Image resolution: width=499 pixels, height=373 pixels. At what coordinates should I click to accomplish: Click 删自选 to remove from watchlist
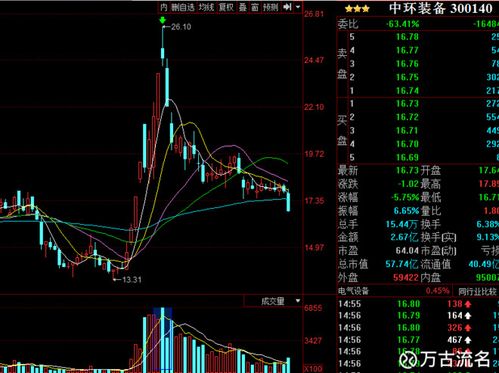tap(182, 7)
